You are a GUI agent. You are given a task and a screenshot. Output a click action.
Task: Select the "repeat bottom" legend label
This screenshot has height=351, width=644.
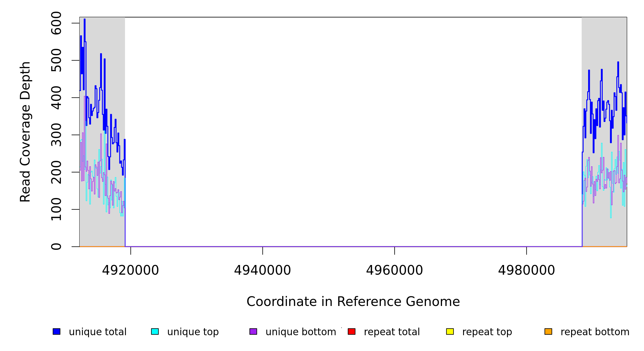click(x=595, y=332)
